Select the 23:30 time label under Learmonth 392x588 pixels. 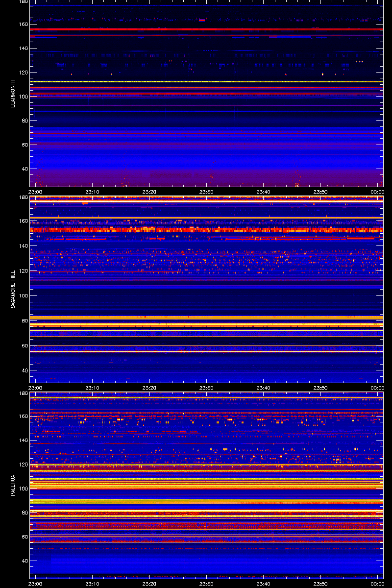pyautogui.click(x=206, y=192)
